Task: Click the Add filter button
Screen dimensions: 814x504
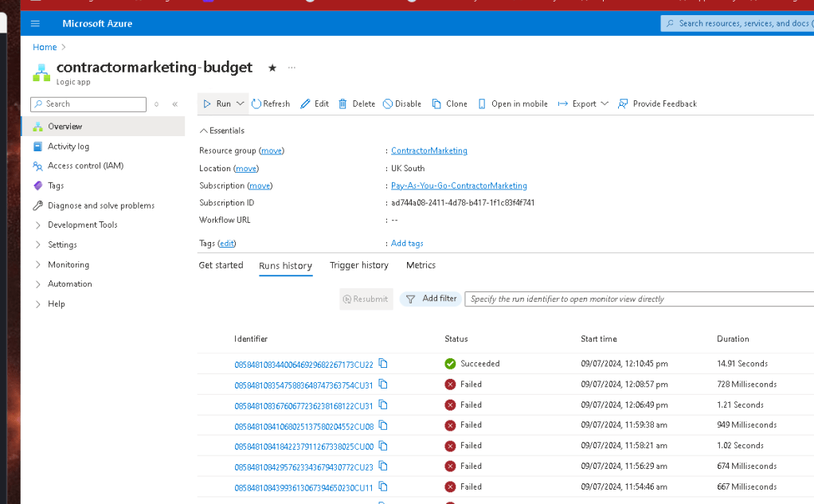Action: tap(431, 299)
